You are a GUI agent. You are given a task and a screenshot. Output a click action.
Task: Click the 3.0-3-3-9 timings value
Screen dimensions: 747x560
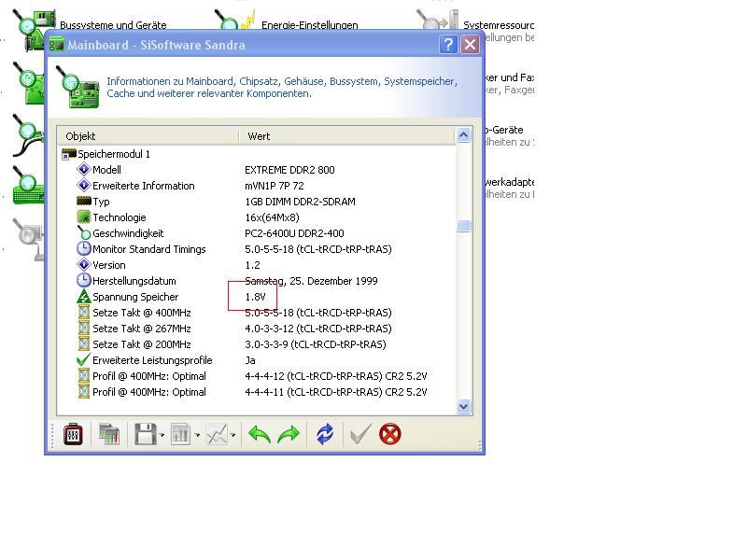316,344
